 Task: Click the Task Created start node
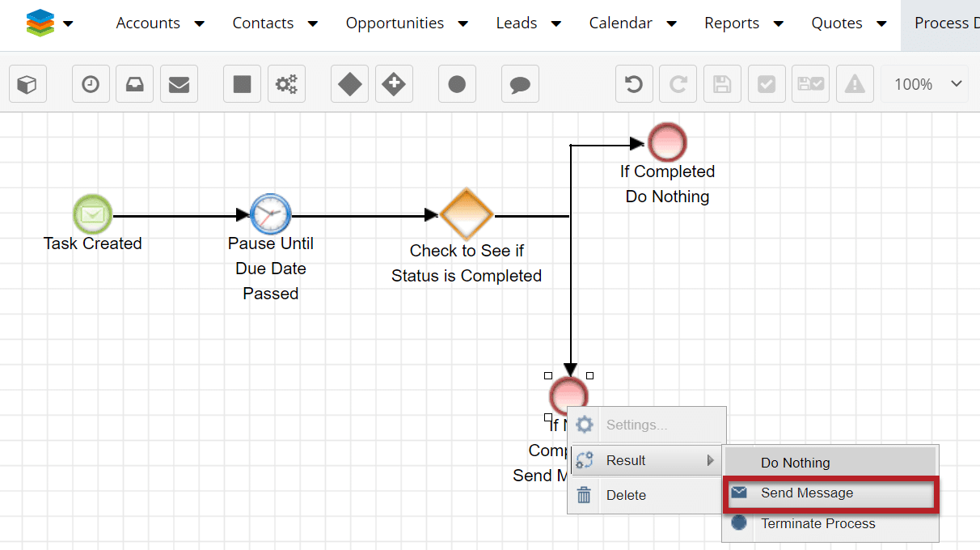pos(92,214)
